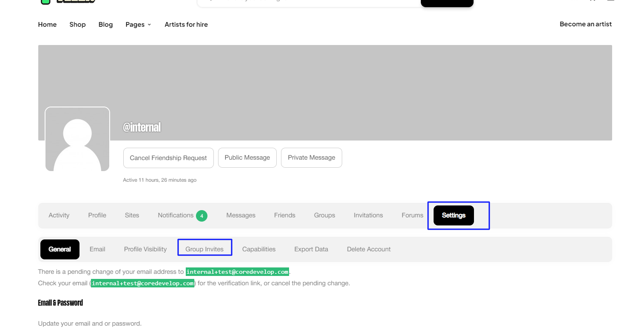Screen dimensions: 644x329
Task: Click the @internal username heading
Action: [142, 127]
